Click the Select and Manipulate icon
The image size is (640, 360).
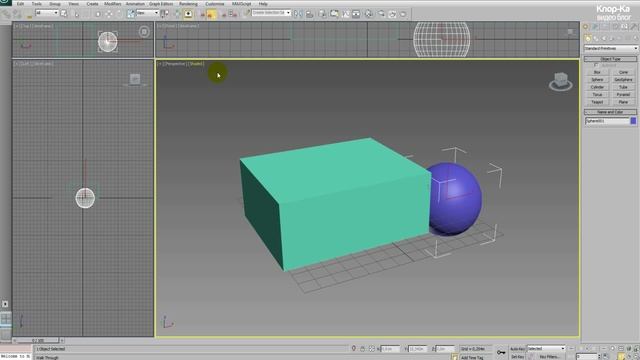[x=177, y=14]
